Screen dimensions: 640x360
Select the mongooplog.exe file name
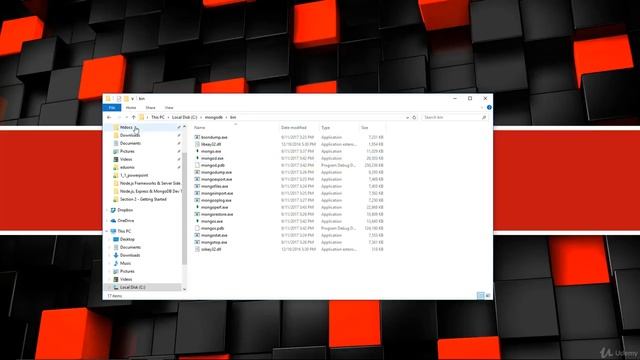coord(216,200)
